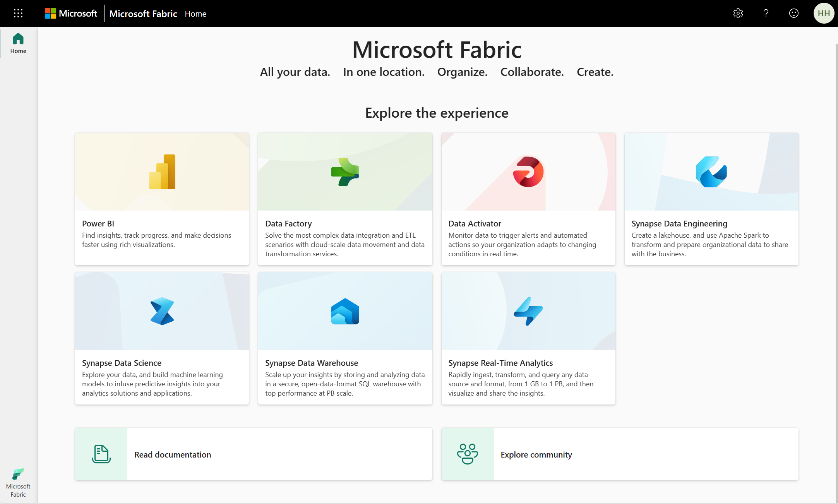The width and height of the screenshot is (838, 504).
Task: Click the Read documentation page icon
Action: coord(101,454)
